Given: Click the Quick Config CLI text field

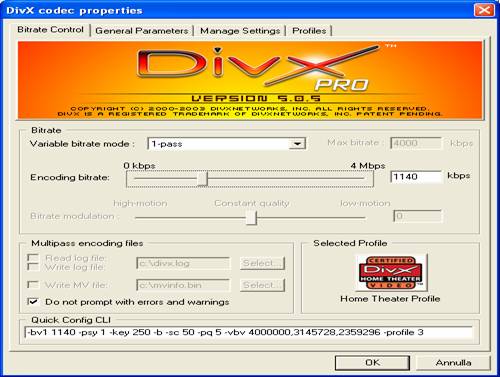Looking at the screenshot, I should pyautogui.click(x=249, y=332).
